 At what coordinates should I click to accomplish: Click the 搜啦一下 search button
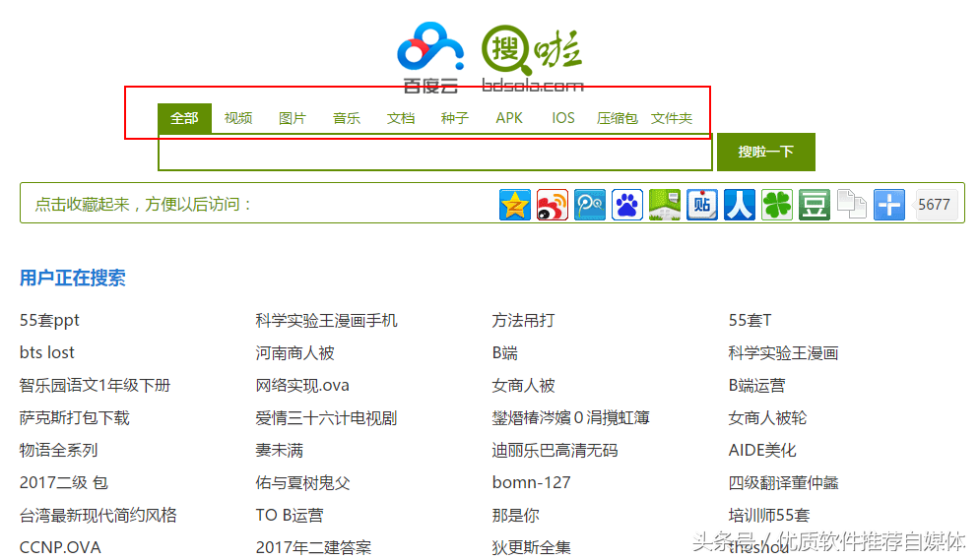click(x=766, y=152)
